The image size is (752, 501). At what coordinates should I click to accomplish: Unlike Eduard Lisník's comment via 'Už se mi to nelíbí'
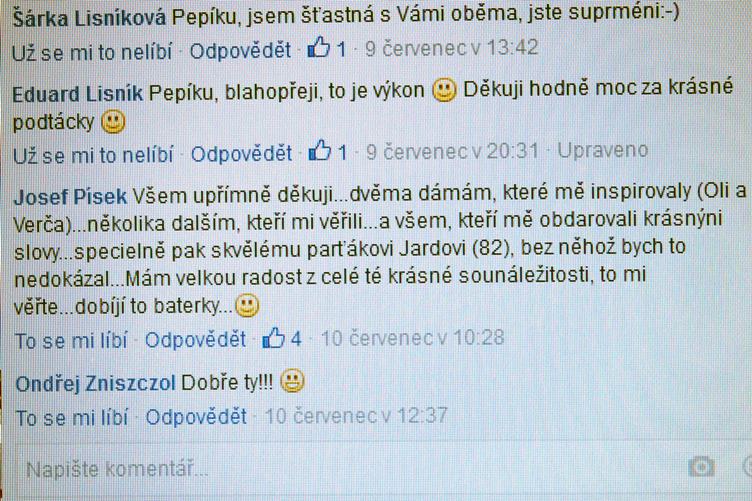(x=93, y=155)
